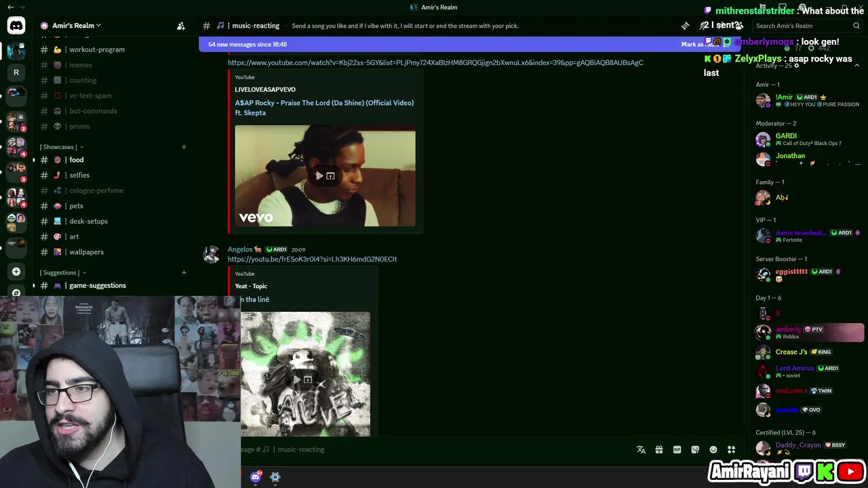Open the server folder with badge 2
The width and height of the screenshot is (868, 488).
(x=16, y=121)
